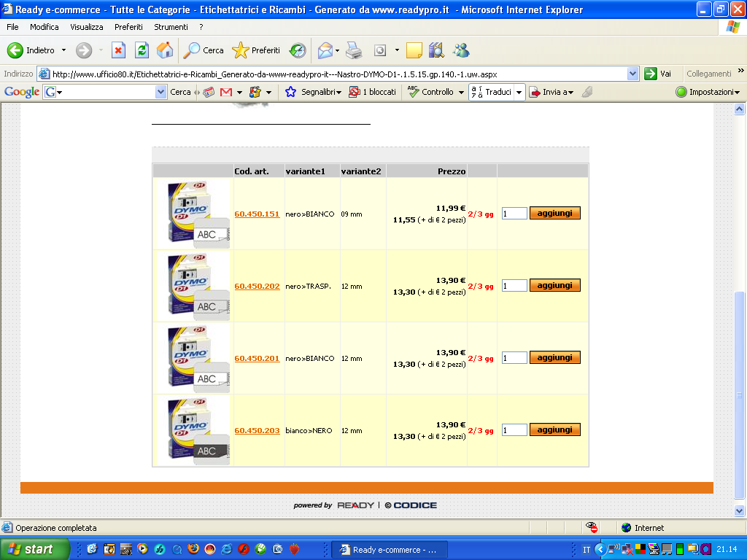The width and height of the screenshot is (747, 560).
Task: Click the Indietro back arrow icon
Action: [x=15, y=50]
